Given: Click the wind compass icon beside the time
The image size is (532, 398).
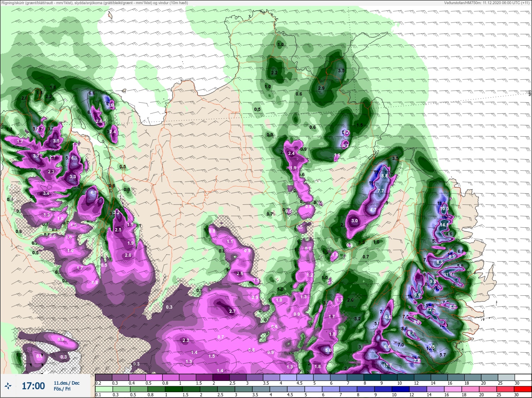Looking at the screenshot, I should 8,386.
